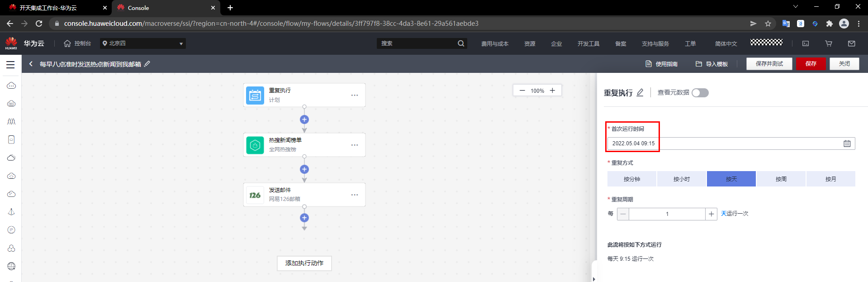Open more options for 重复执行 node
The width and height of the screenshot is (868, 282).
point(355,95)
